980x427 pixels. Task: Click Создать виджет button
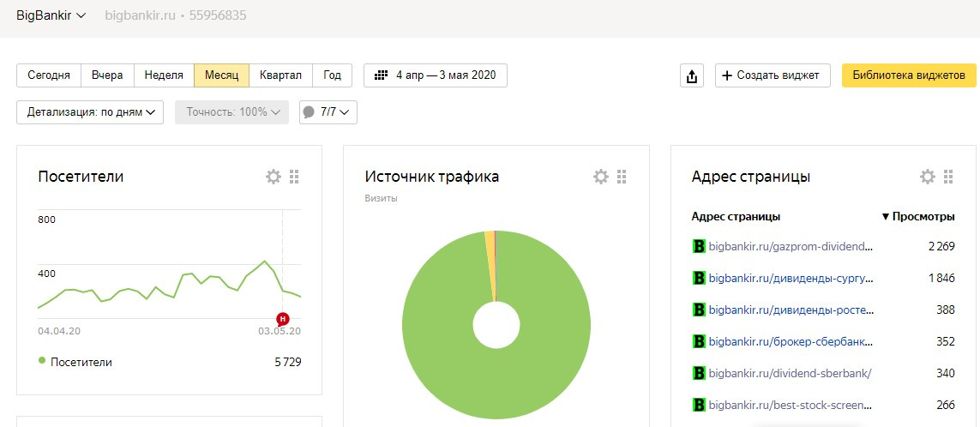pyautogui.click(x=773, y=75)
